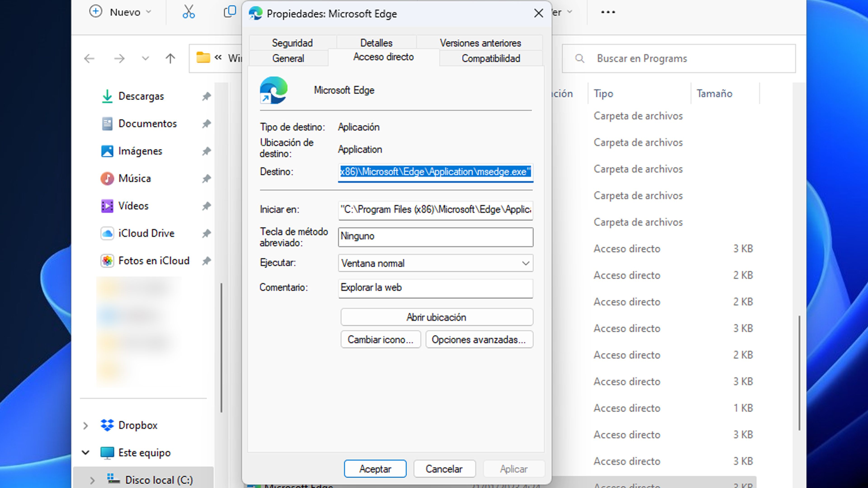
Task: Open the Compatibilidad tab
Action: (x=491, y=58)
